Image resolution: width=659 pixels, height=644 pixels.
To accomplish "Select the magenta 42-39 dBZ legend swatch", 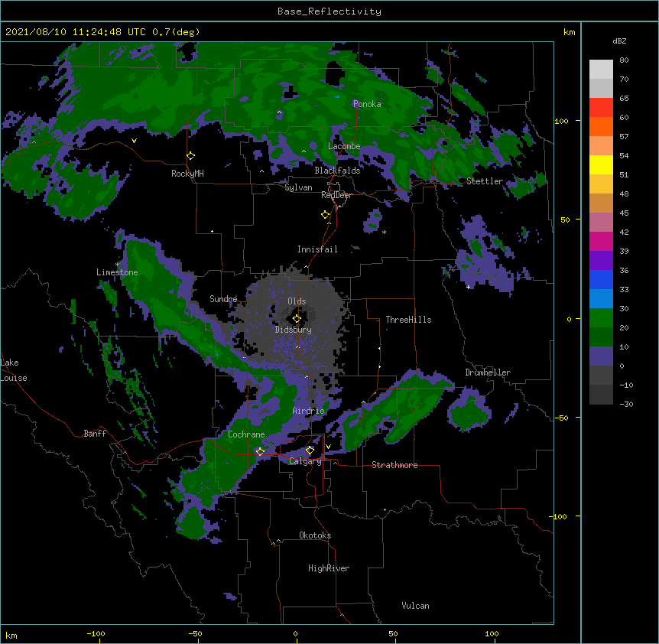I will click(x=601, y=241).
